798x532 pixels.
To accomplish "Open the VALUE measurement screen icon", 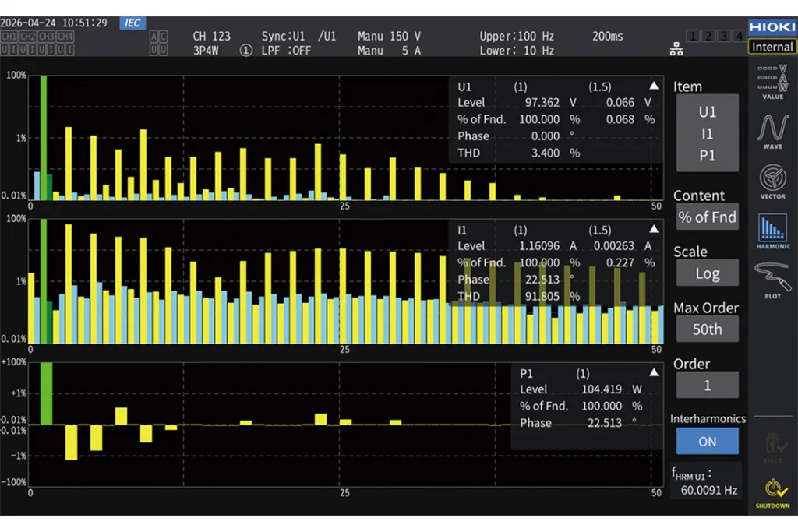I will (x=772, y=81).
